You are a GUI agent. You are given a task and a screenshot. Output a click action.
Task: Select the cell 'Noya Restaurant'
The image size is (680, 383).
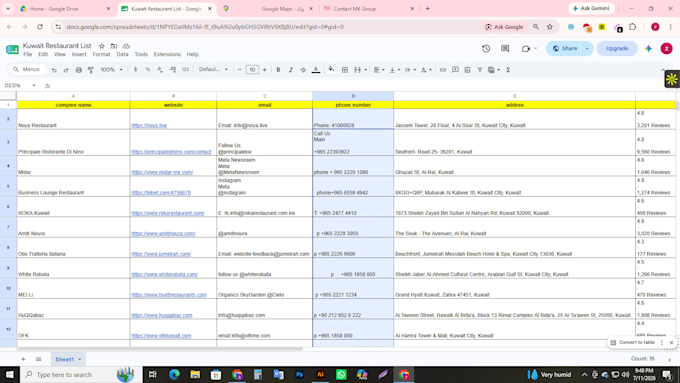tap(73, 119)
